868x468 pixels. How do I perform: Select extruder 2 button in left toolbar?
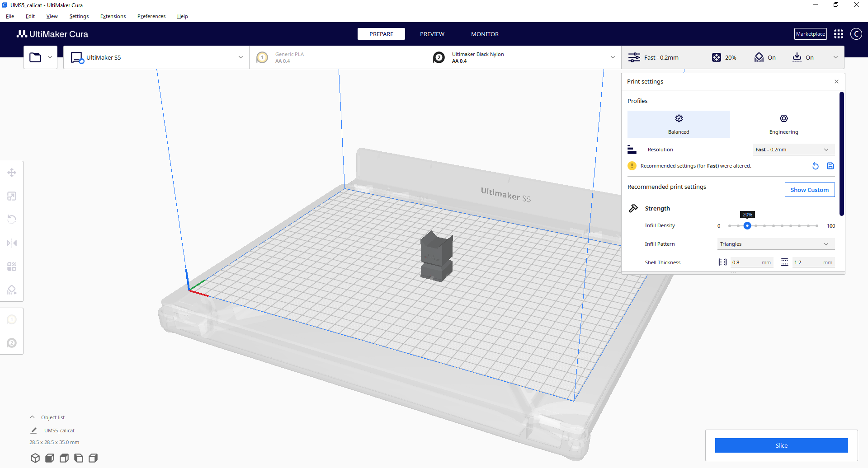point(12,343)
